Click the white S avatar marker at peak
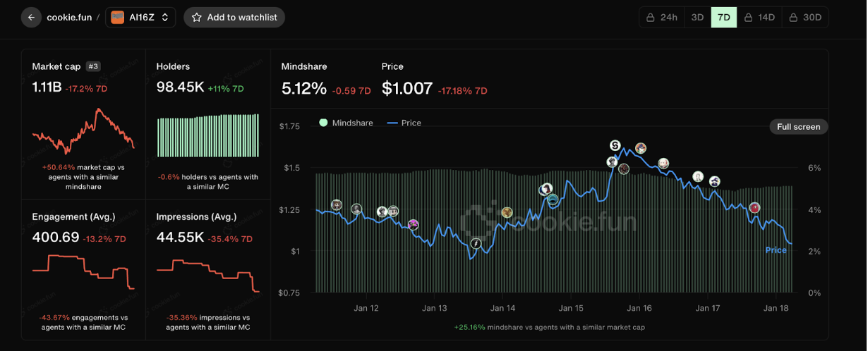The image size is (868, 351). tap(615, 145)
